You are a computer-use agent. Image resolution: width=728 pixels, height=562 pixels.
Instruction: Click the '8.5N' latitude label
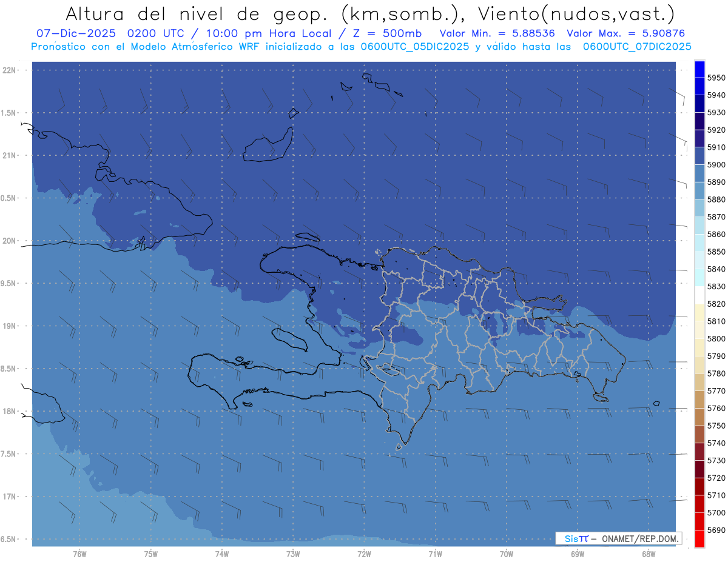point(9,369)
